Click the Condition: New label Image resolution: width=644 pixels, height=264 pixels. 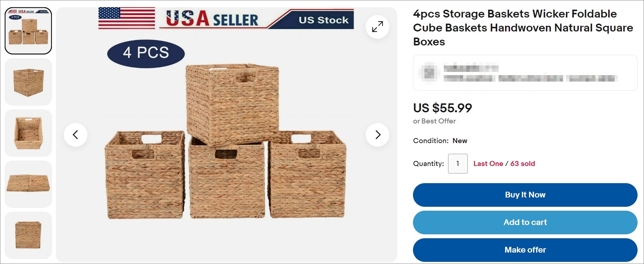pyautogui.click(x=440, y=141)
